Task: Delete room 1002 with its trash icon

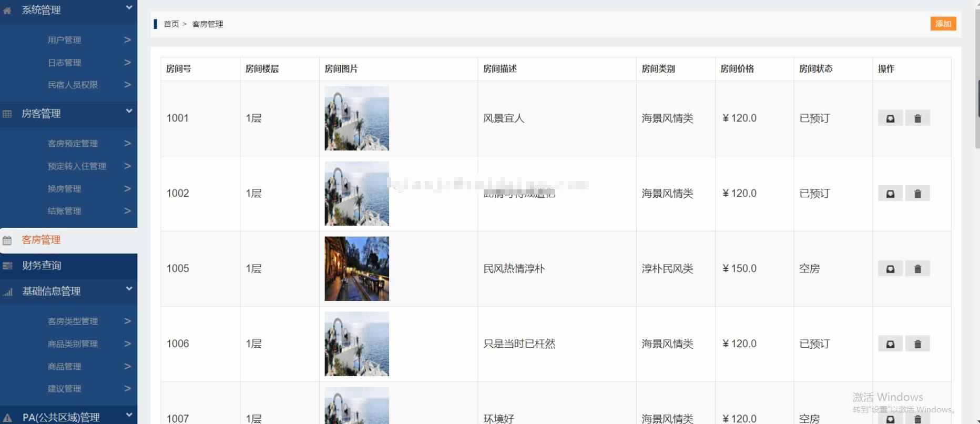Action: tap(917, 194)
